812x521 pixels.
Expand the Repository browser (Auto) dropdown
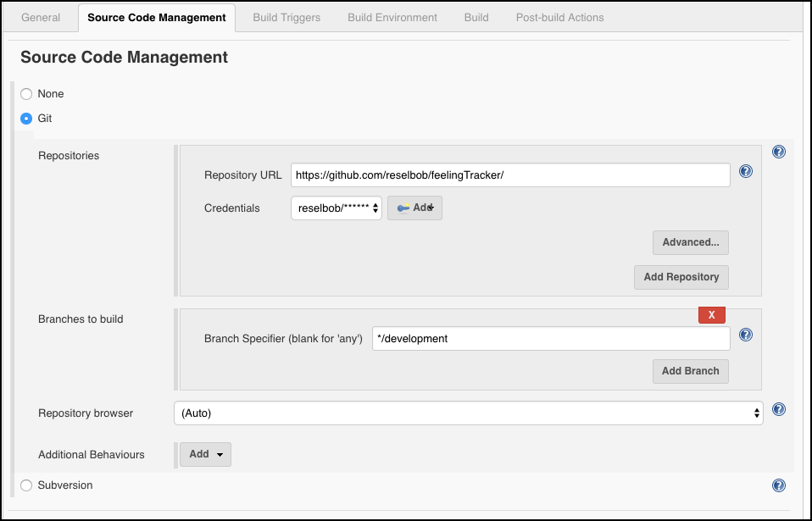[468, 413]
